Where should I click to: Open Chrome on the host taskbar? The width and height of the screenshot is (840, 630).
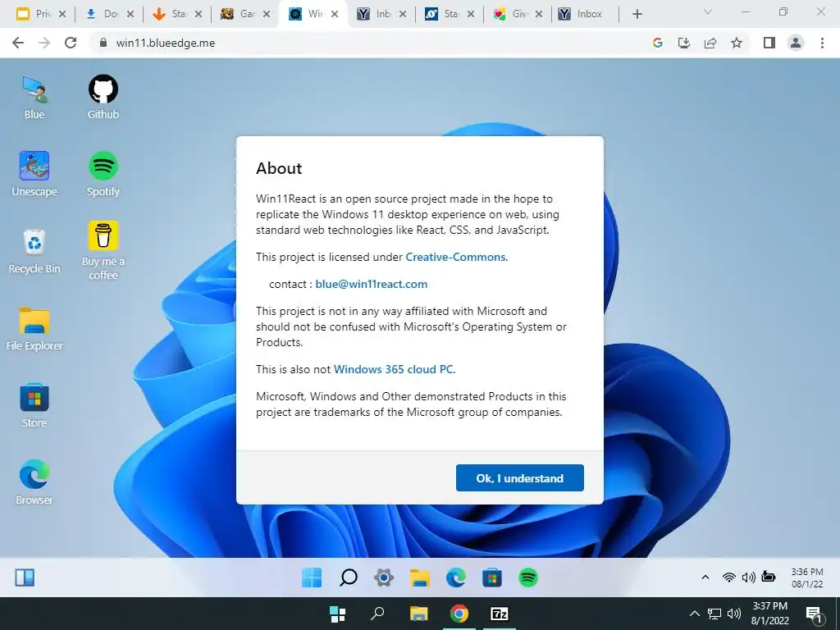459,614
